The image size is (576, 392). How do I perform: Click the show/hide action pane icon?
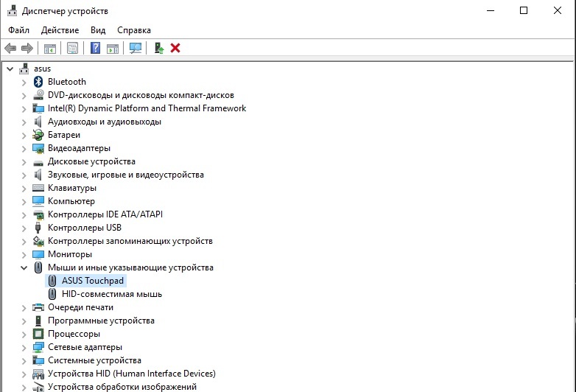[113, 48]
